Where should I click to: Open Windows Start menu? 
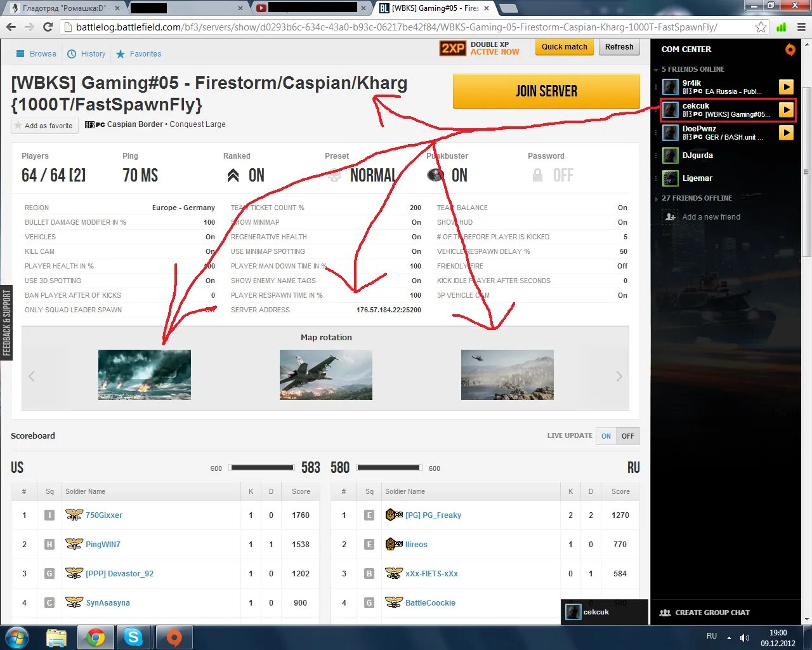click(x=17, y=637)
